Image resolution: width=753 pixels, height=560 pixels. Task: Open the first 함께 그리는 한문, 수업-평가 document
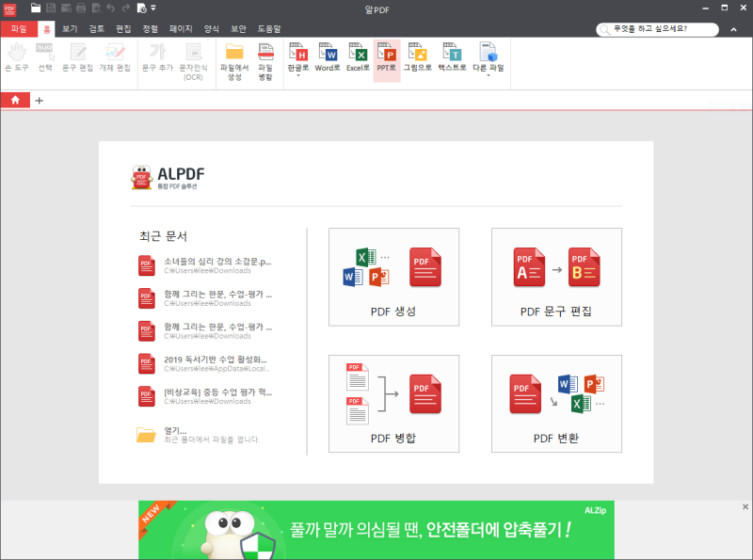pyautogui.click(x=205, y=298)
